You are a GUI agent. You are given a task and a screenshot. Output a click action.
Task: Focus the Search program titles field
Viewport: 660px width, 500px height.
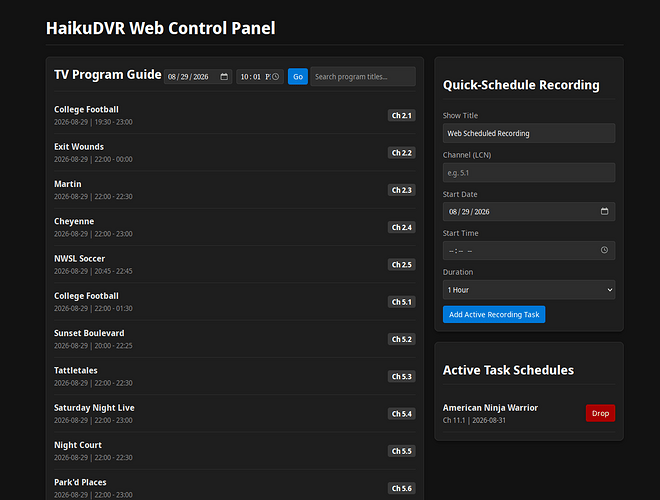coord(363,77)
